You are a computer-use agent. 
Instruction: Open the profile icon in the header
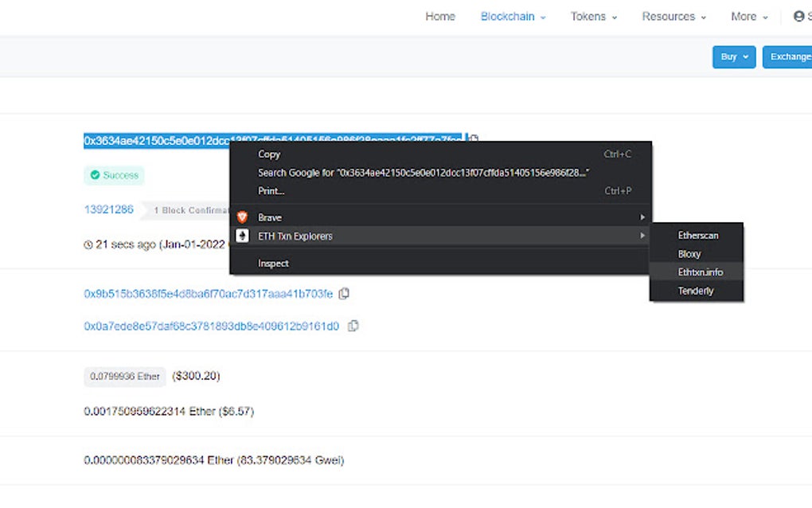point(799,16)
